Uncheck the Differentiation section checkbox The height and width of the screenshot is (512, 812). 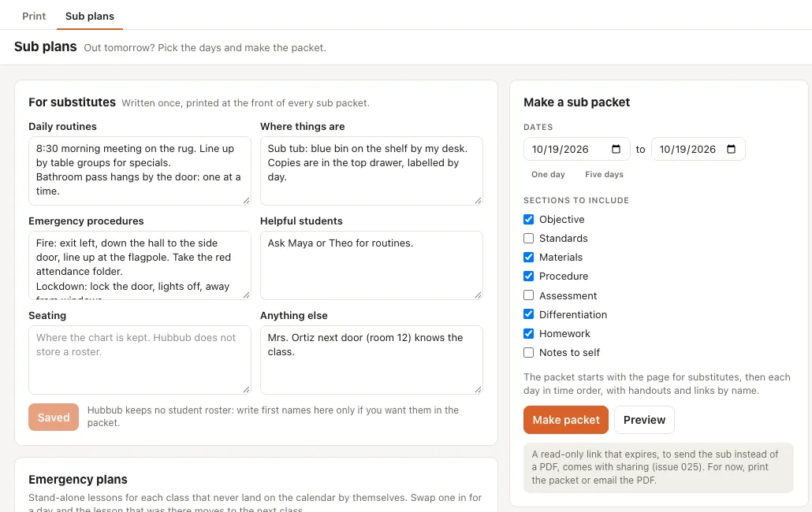pos(528,314)
